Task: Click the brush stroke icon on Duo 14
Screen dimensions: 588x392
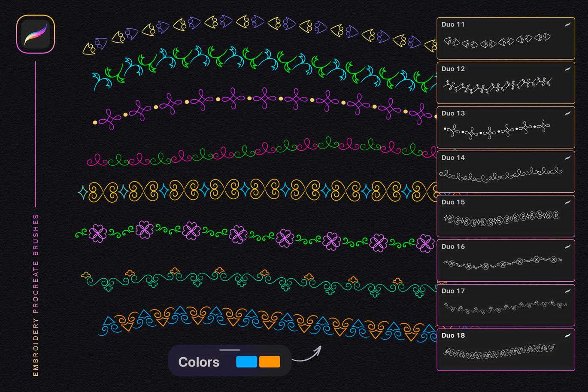Action: pos(567,158)
